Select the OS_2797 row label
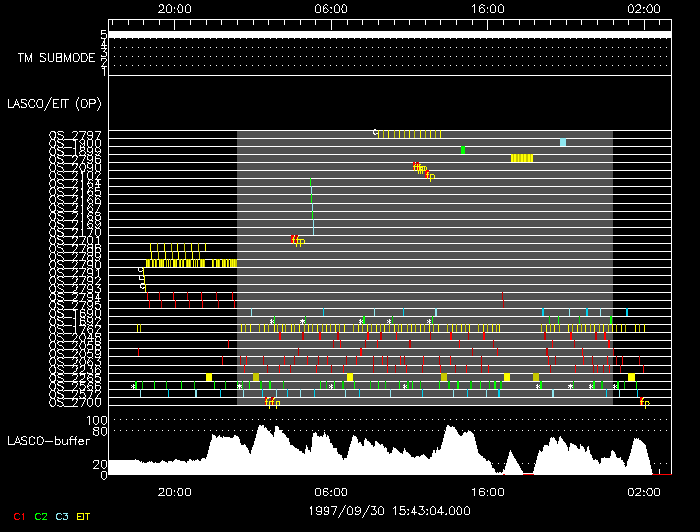The width and height of the screenshot is (700, 532). pos(75,134)
